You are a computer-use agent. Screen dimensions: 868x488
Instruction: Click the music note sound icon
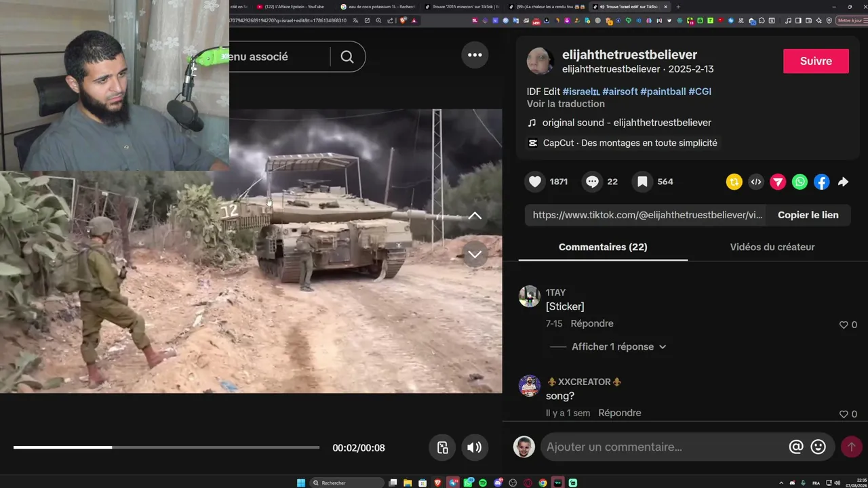point(532,123)
